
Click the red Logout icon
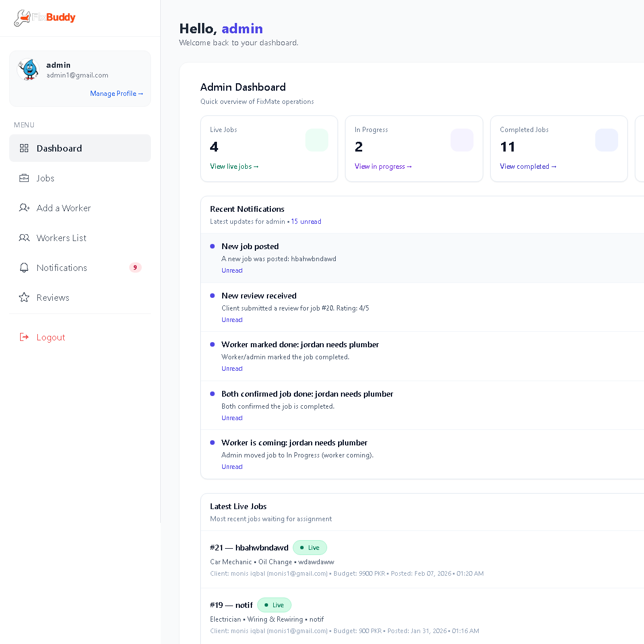pyautogui.click(x=24, y=337)
